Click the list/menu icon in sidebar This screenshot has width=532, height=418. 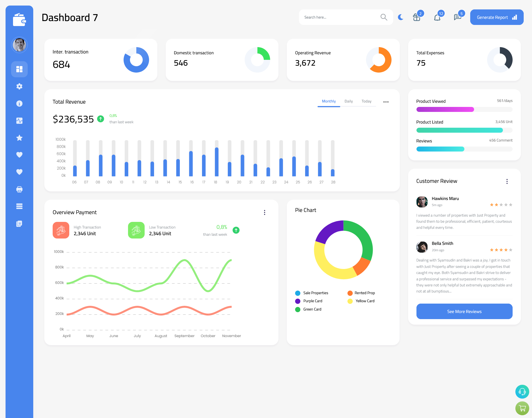click(x=19, y=206)
